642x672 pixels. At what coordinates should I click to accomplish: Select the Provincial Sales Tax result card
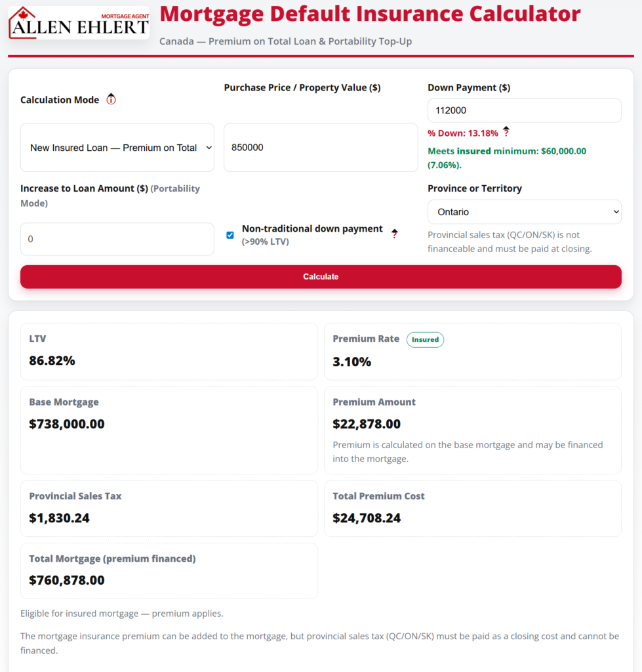169,508
